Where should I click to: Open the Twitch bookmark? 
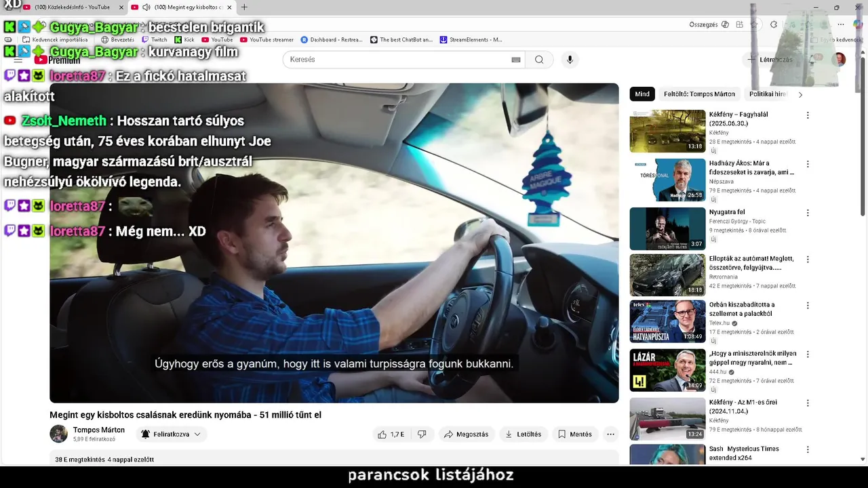click(x=155, y=40)
